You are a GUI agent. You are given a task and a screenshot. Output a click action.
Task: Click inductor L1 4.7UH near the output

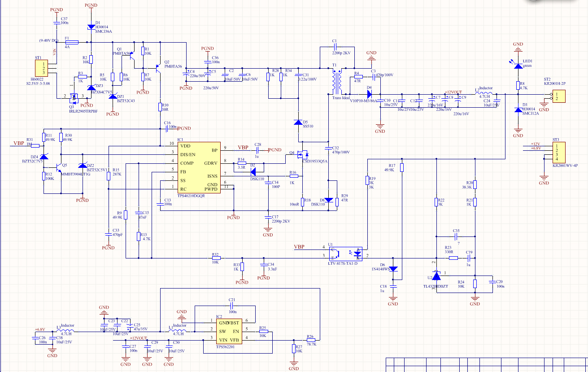[x=486, y=93]
